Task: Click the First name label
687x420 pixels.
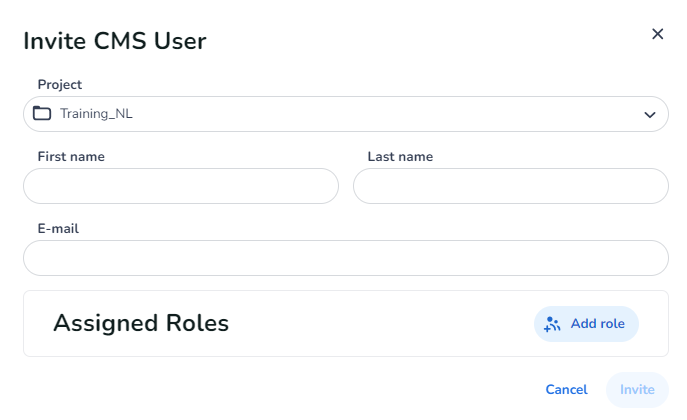Action: [x=71, y=157]
